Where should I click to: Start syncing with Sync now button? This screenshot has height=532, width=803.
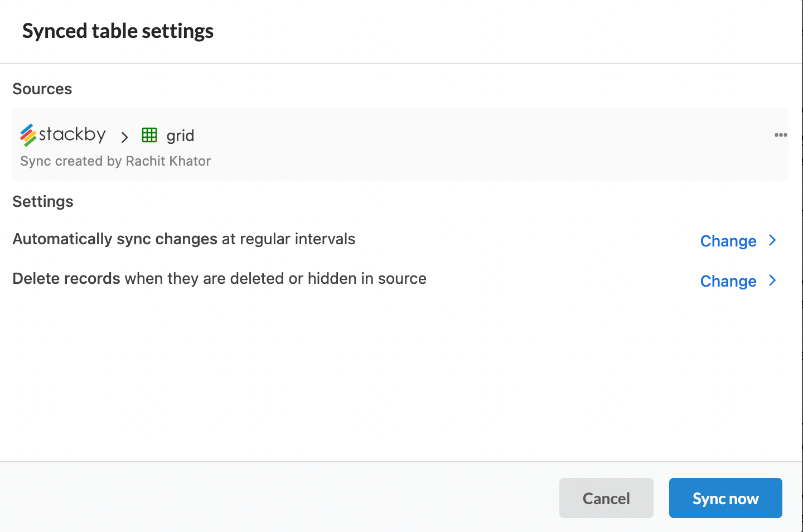pos(725,498)
